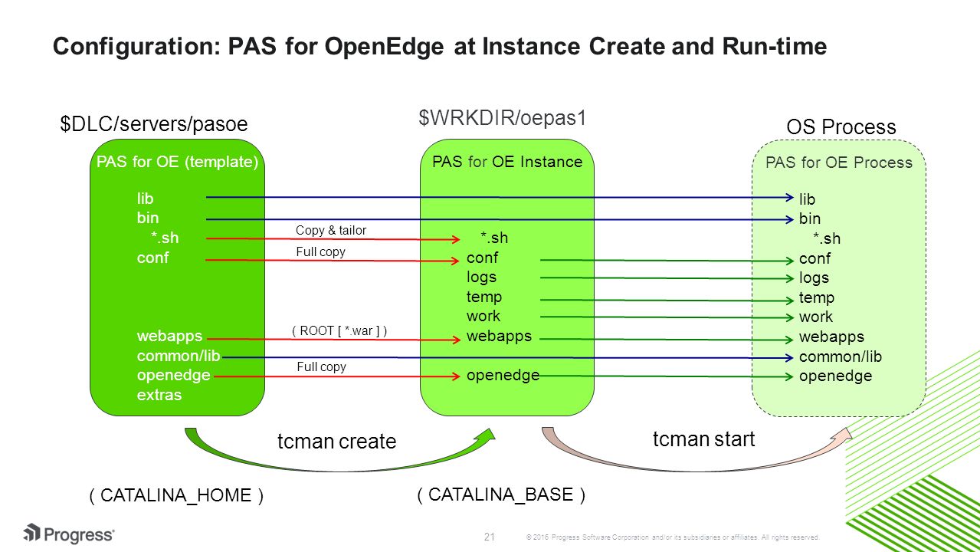980x552 pixels.
Task: Click the "( CATALINA_HOME )" text
Action: click(x=177, y=496)
